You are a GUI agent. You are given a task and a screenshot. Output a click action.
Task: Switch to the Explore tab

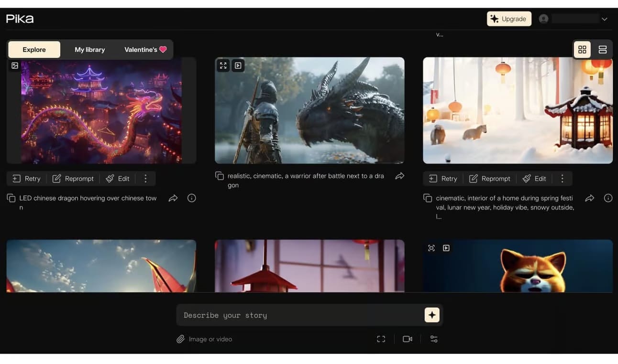(34, 50)
